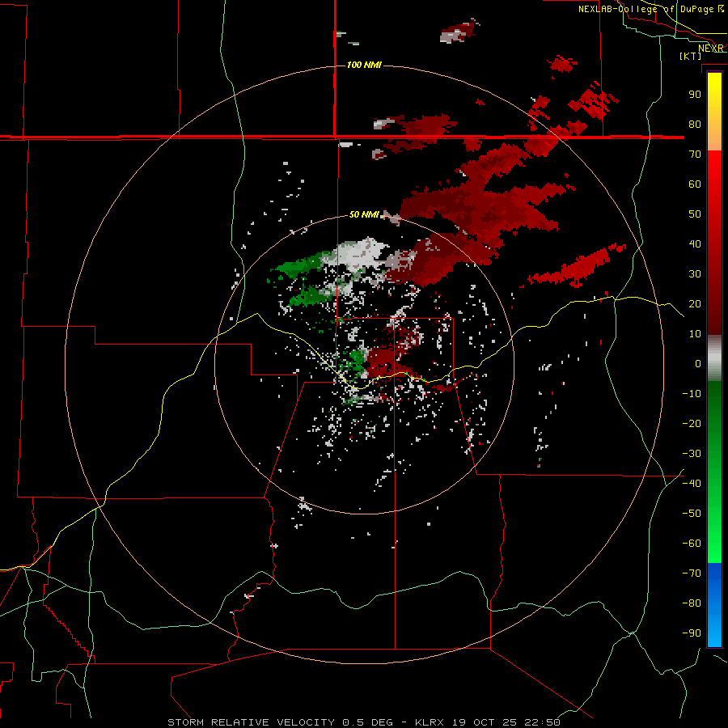Click the -80 value on the velocity scale
Screen dimensions: 728x728
pyautogui.click(x=692, y=603)
